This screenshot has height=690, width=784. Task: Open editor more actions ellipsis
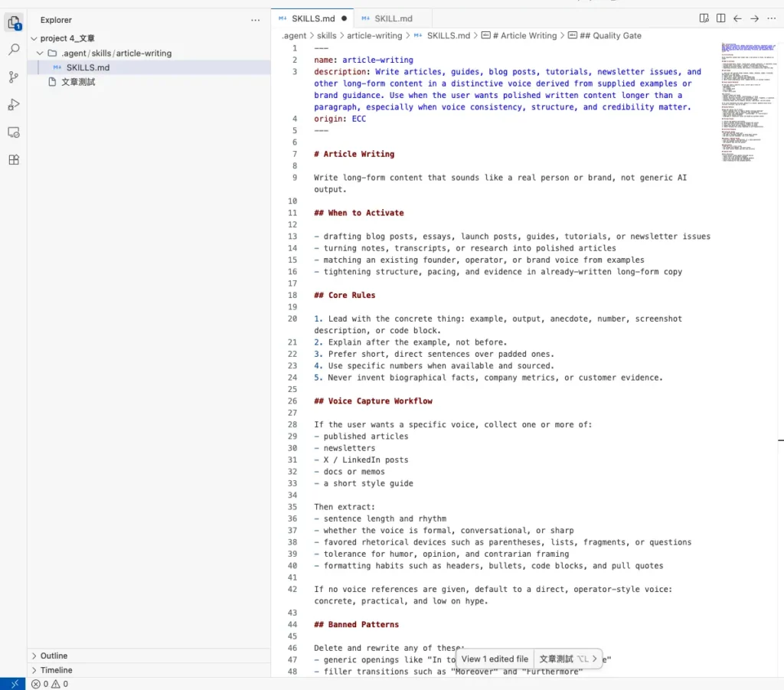tap(772, 18)
